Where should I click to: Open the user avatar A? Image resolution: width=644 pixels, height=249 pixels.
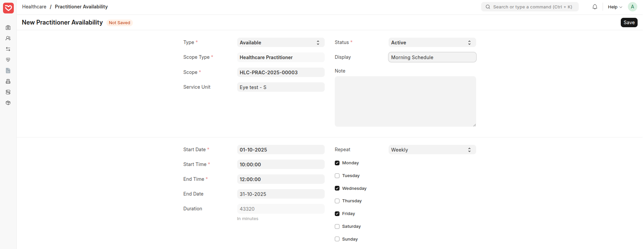point(633,7)
